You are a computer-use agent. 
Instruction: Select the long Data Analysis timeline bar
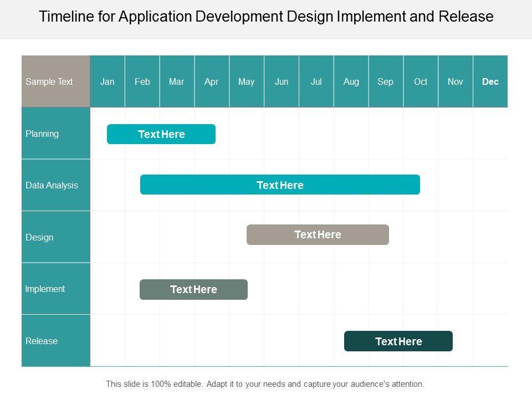280,185
